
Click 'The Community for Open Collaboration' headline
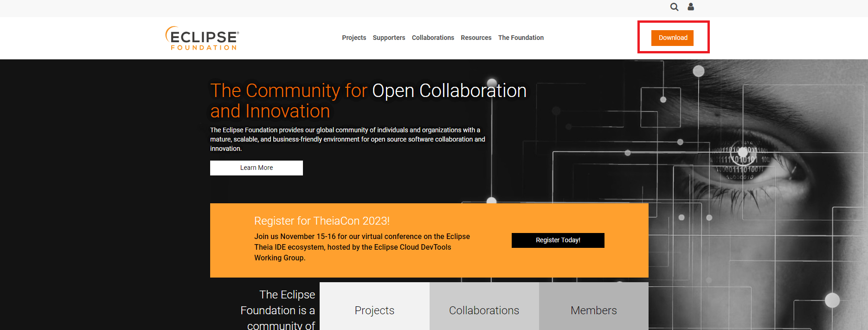pyautogui.click(x=368, y=101)
